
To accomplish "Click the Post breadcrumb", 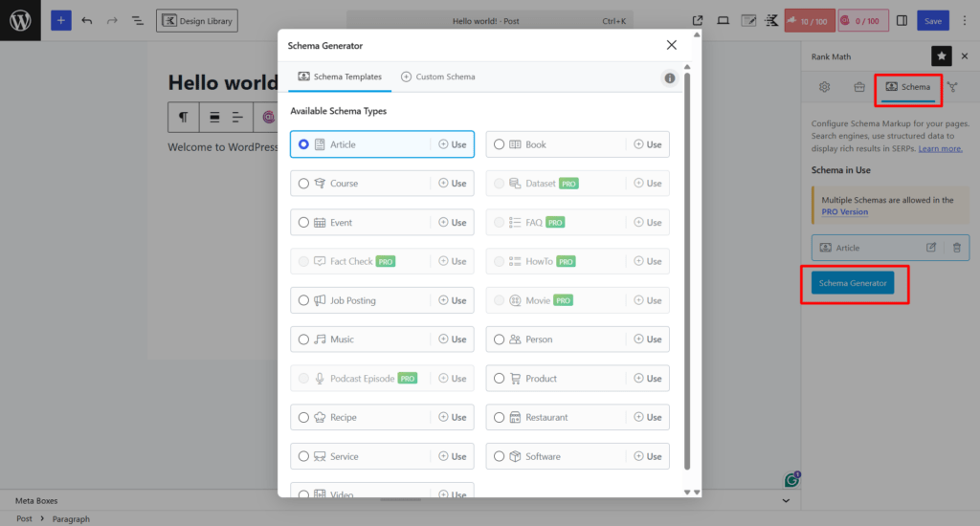I will (x=24, y=518).
